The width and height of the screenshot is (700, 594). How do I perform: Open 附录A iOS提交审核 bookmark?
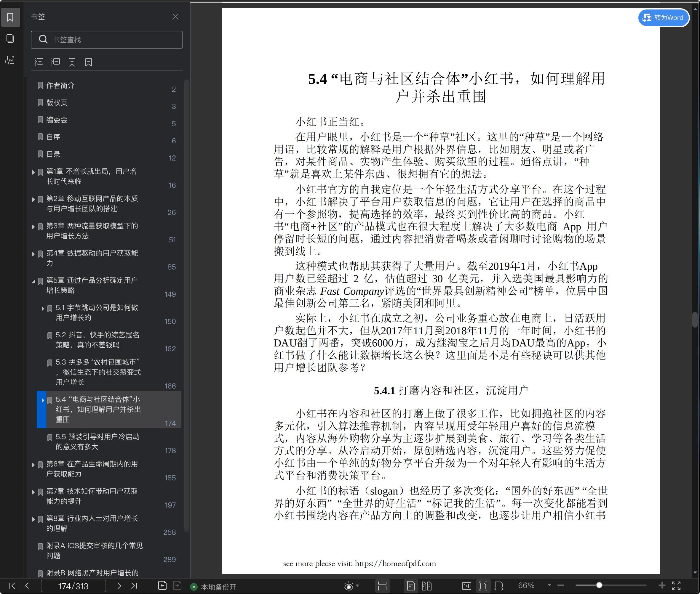pyautogui.click(x=94, y=550)
